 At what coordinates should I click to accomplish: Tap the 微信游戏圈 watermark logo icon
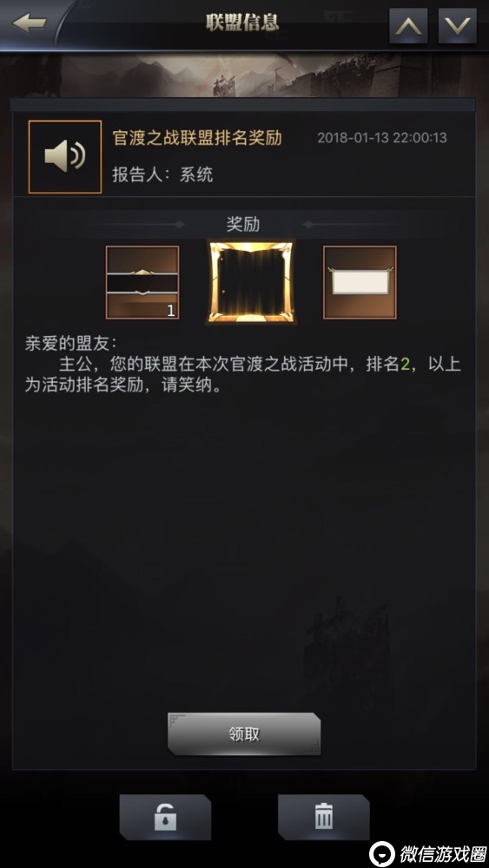pyautogui.click(x=383, y=853)
